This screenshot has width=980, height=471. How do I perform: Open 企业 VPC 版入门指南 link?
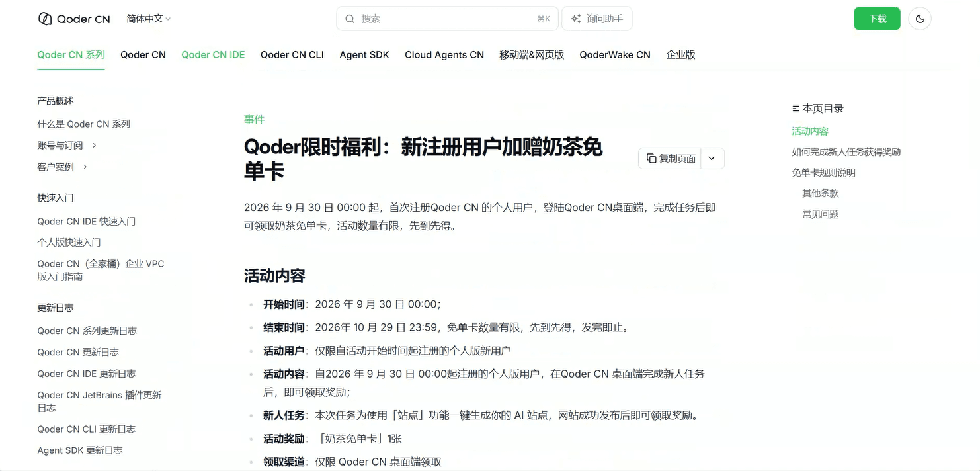[101, 270]
